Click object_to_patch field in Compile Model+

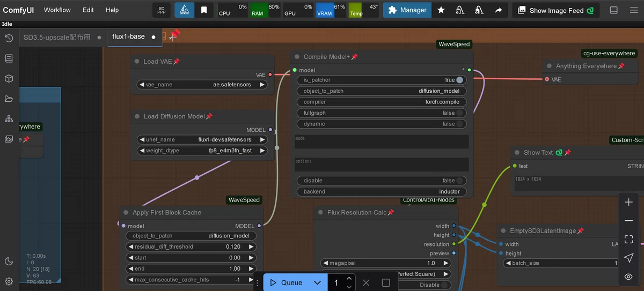382,91
